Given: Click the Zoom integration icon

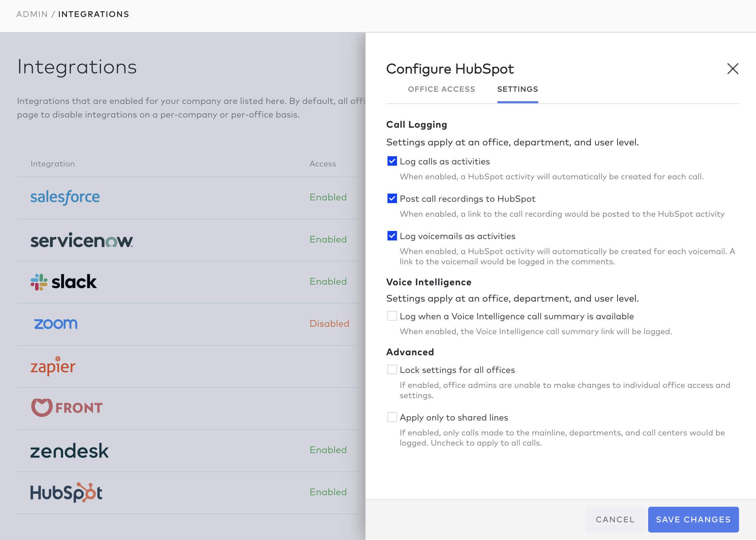Looking at the screenshot, I should point(55,323).
